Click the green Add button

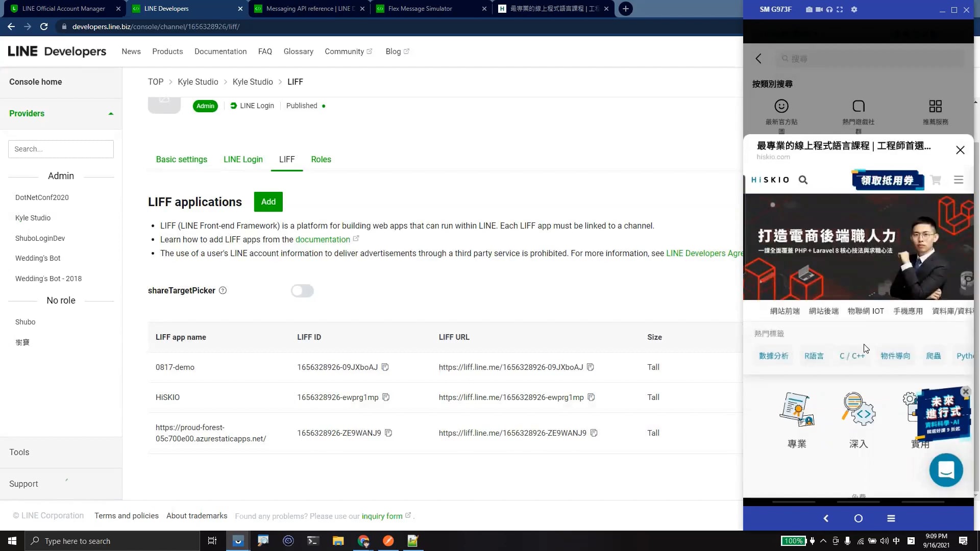click(268, 202)
